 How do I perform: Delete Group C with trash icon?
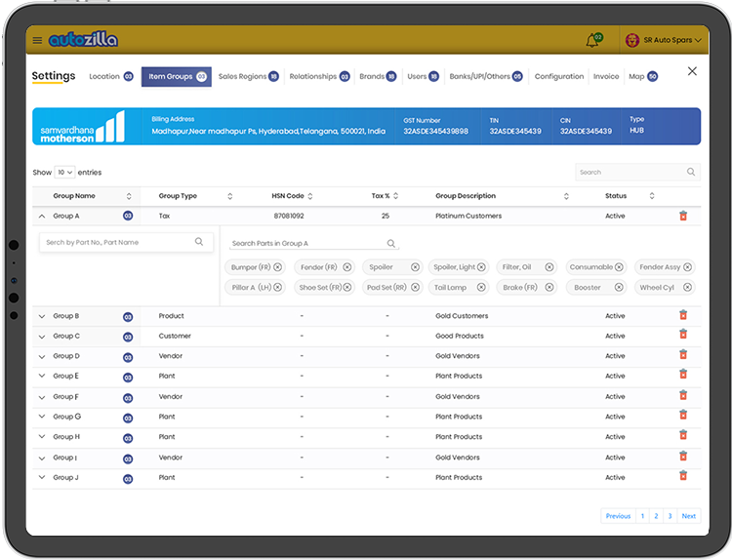[x=683, y=334]
